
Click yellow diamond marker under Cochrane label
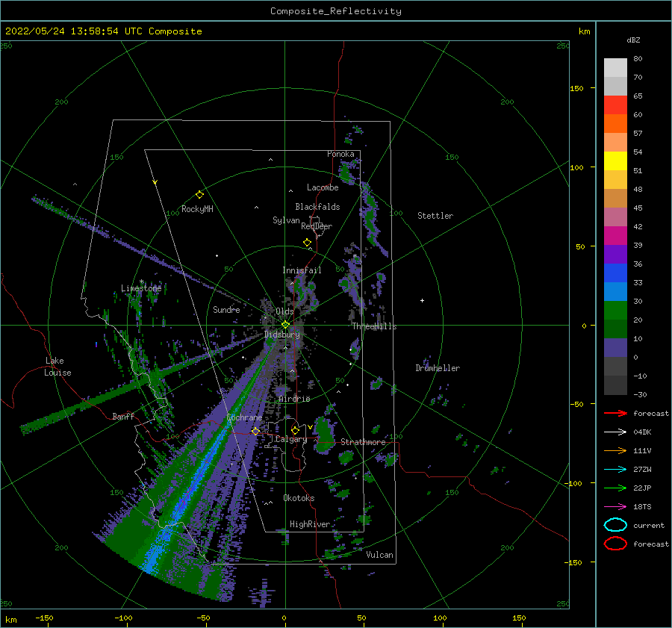255,432
